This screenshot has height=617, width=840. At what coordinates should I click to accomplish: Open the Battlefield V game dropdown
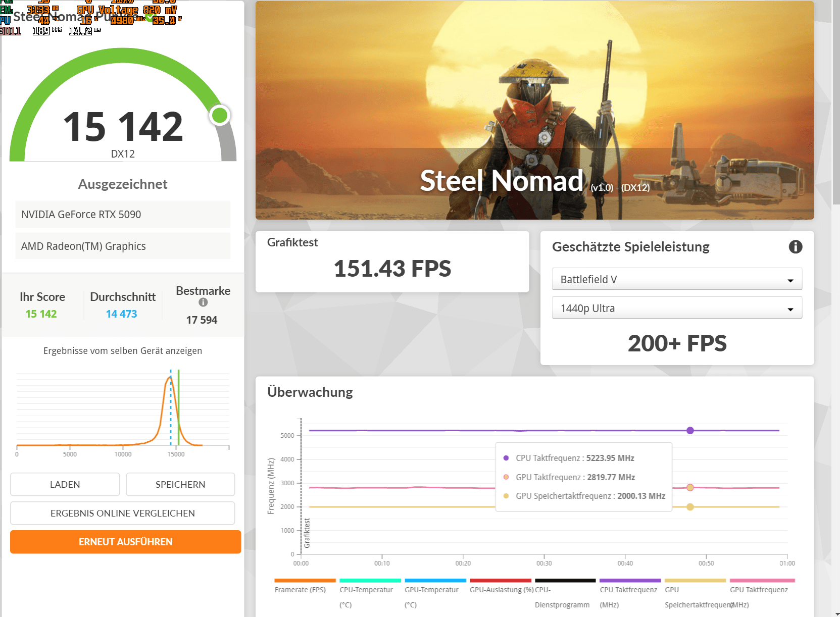[x=677, y=279]
